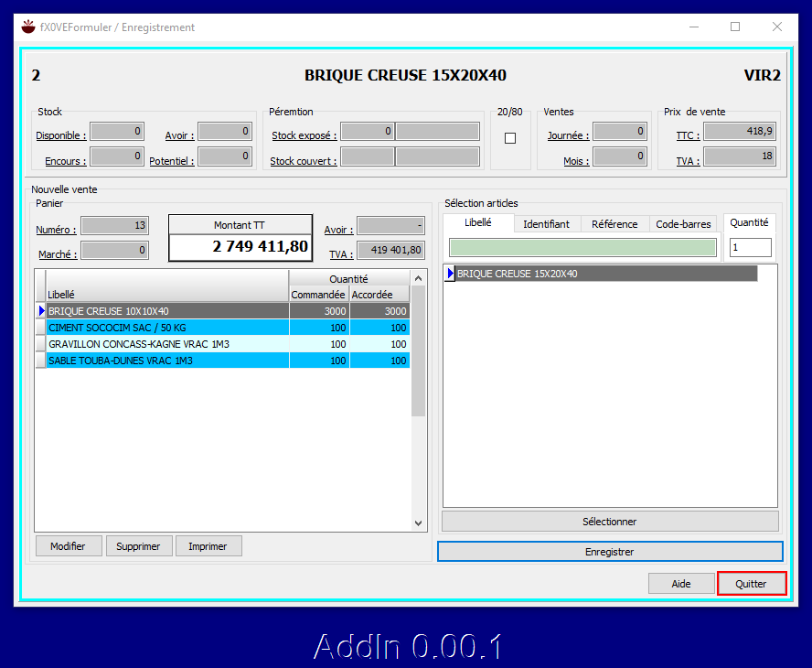812x668 pixels.
Task: Click the Quantité field showing 1
Action: (750, 247)
